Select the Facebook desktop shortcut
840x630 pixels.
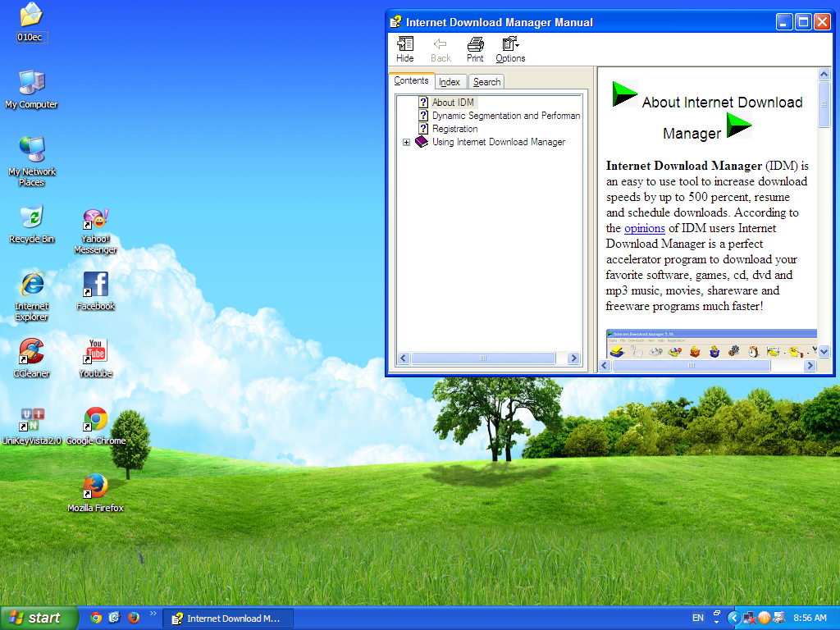(x=95, y=291)
